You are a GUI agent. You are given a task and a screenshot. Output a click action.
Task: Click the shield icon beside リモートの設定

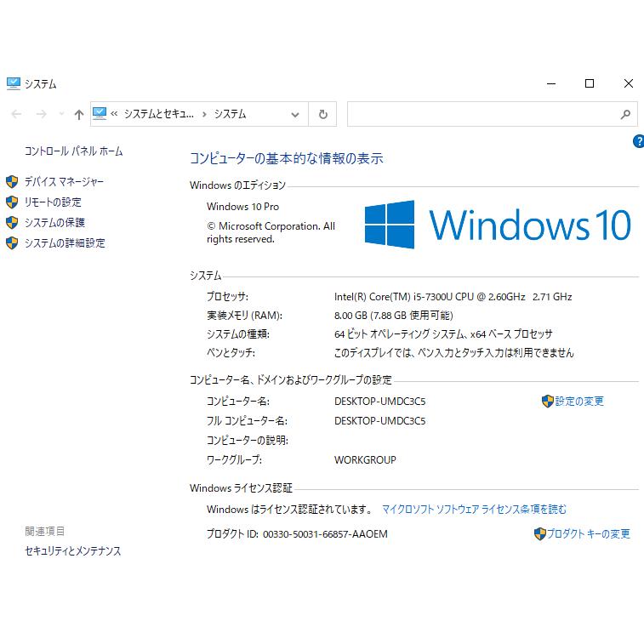pos(12,202)
